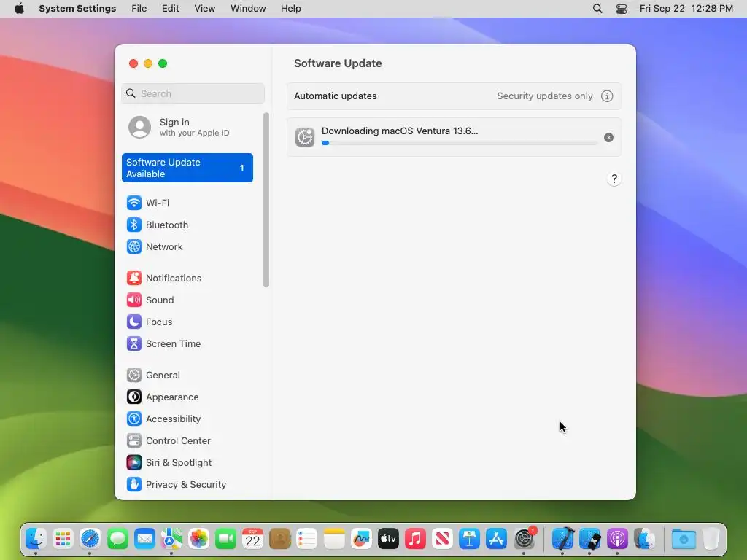Launch Freeform from the Dock
This screenshot has width=747, height=560.
[361, 539]
